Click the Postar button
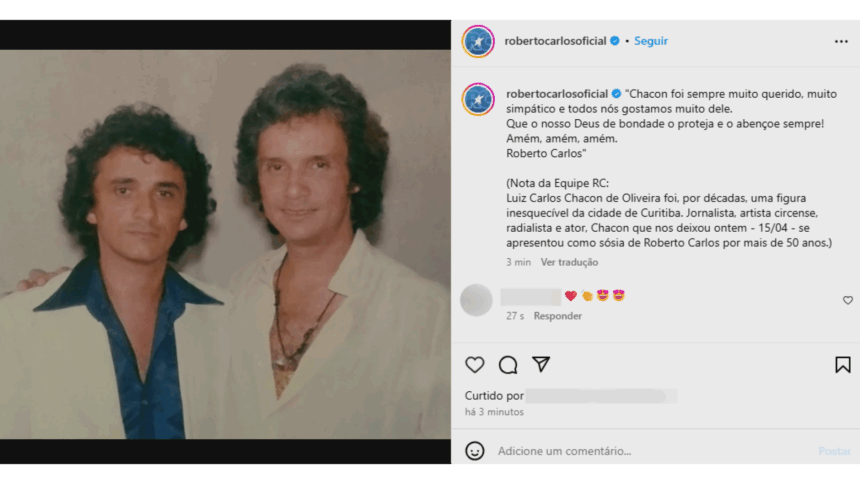Screen dimensions: 860x484 coord(834,451)
